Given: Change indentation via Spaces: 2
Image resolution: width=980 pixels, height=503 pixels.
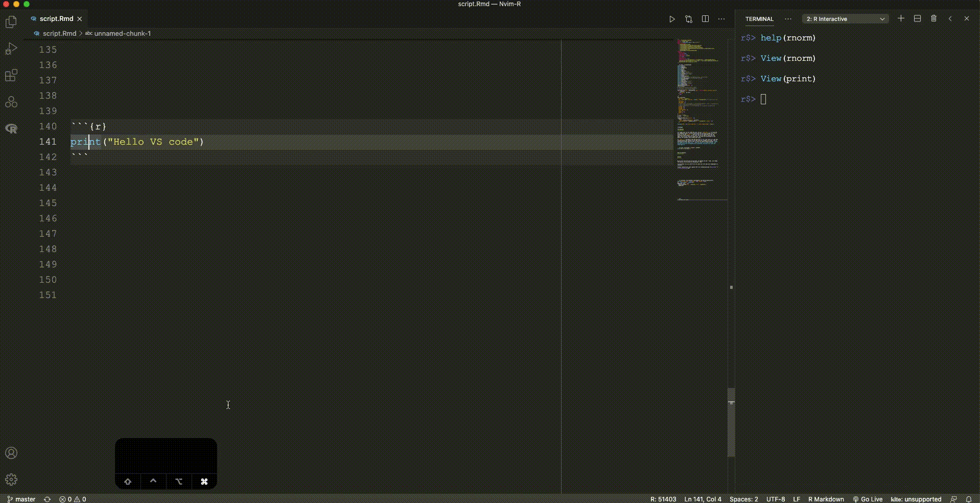Looking at the screenshot, I should coord(743,499).
